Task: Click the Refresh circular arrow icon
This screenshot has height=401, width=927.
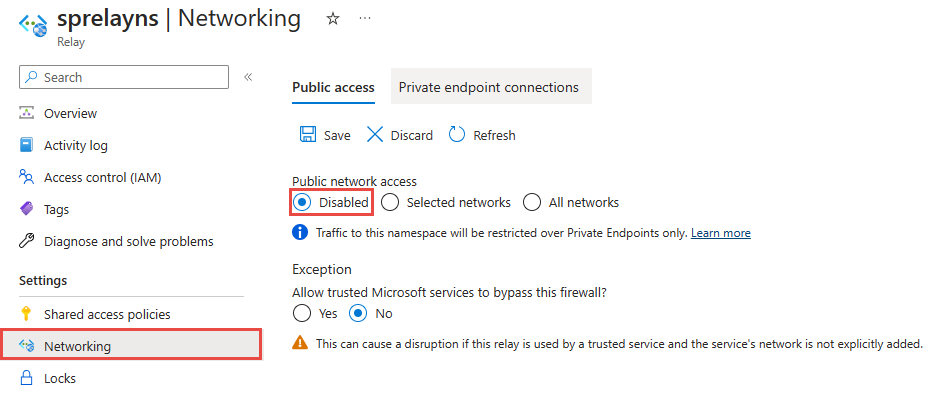Action: point(457,135)
